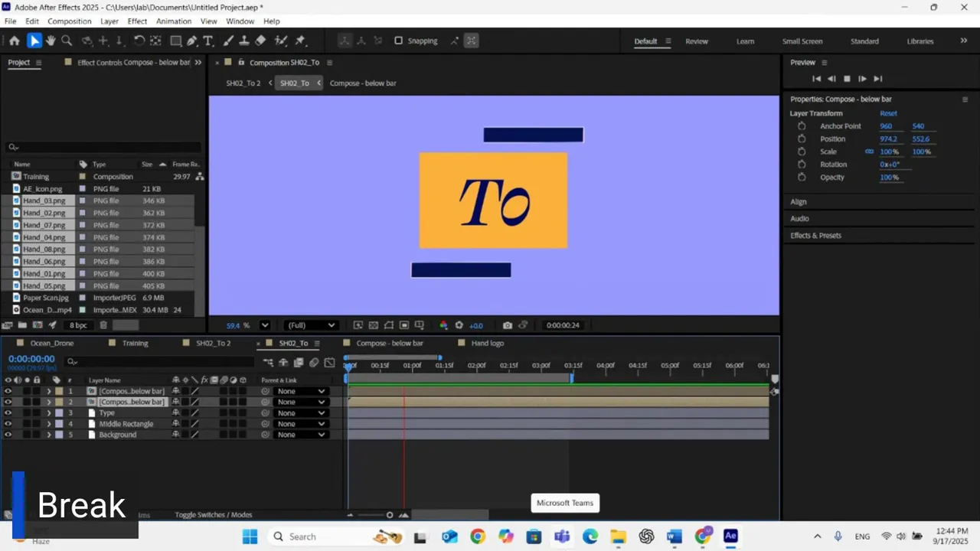Open the Animation menu
Viewport: 980px width, 551px height.
(x=174, y=21)
